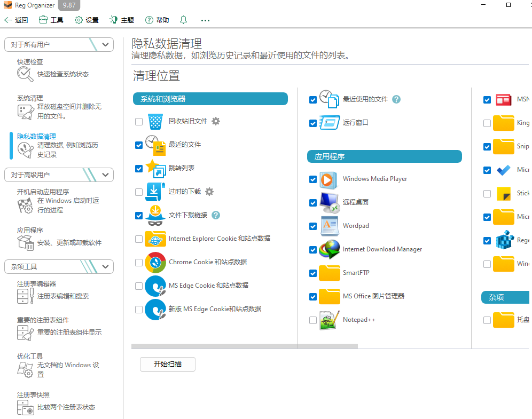Image resolution: width=532 pixels, height=419 pixels.
Task: Click 返回 to go back
Action: pos(16,20)
